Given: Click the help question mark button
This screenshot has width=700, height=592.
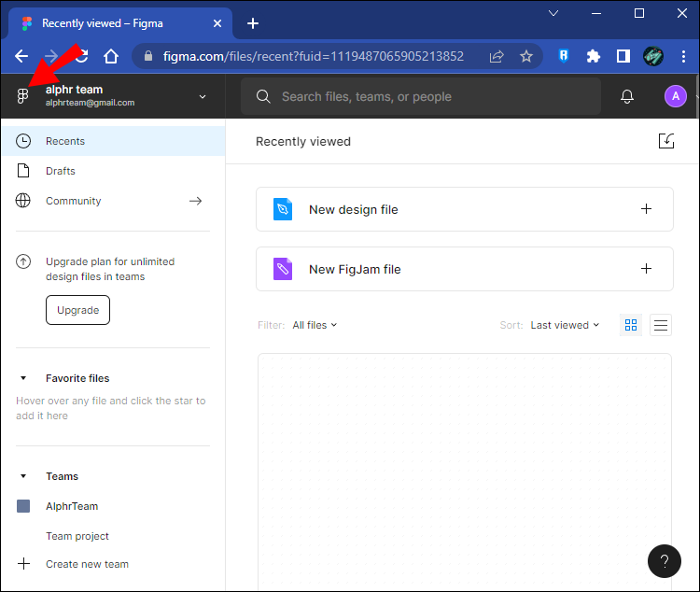Looking at the screenshot, I should tap(665, 561).
